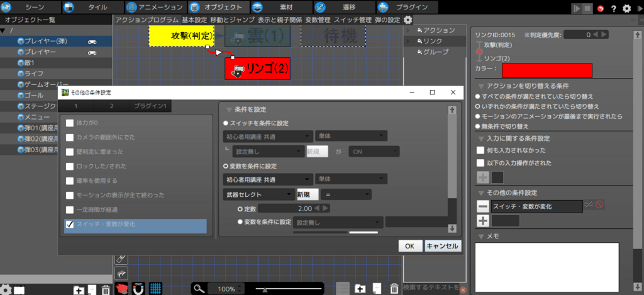Open the シーン top menu tab
The width and height of the screenshot is (644, 295).
tap(30, 7)
